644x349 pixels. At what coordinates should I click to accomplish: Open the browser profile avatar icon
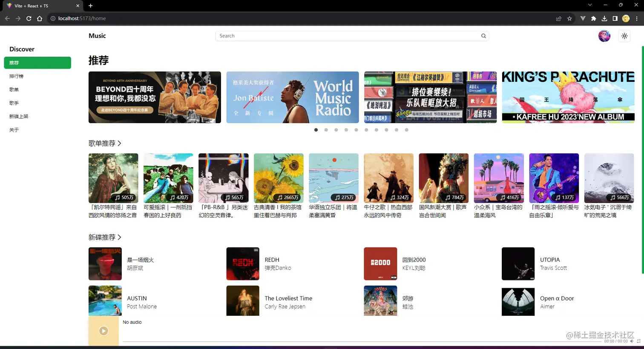[626, 18]
